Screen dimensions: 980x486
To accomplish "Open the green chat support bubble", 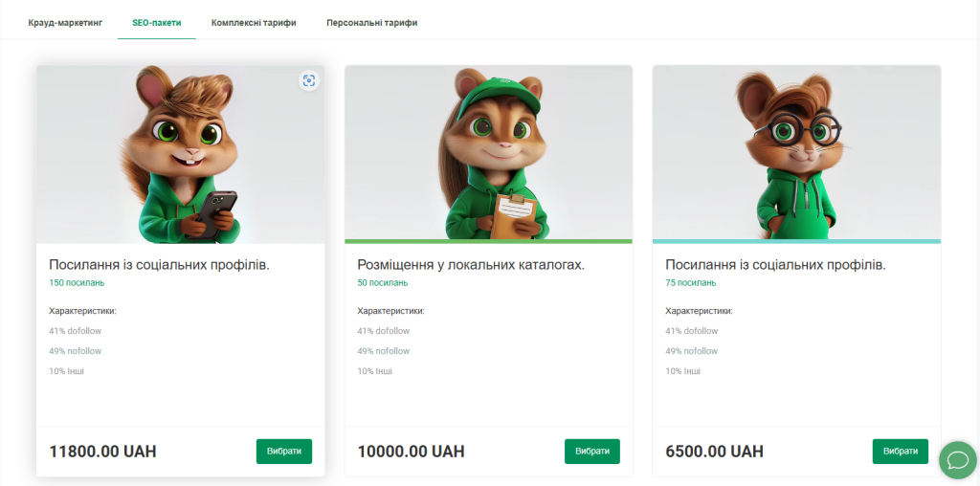I will (x=957, y=460).
